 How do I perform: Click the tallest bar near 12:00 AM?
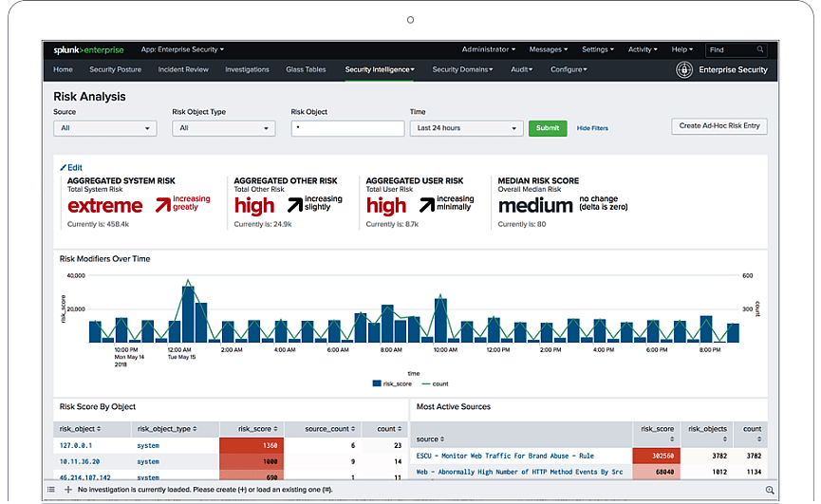point(188,314)
